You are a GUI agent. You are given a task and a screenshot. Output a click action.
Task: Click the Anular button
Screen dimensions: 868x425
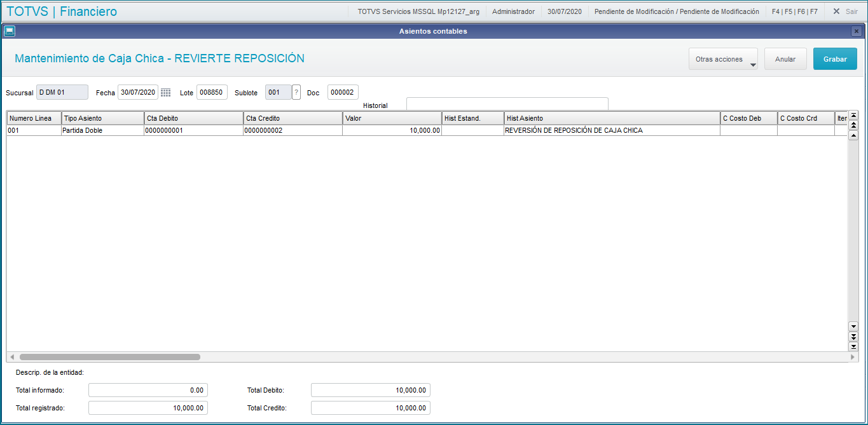(785, 59)
